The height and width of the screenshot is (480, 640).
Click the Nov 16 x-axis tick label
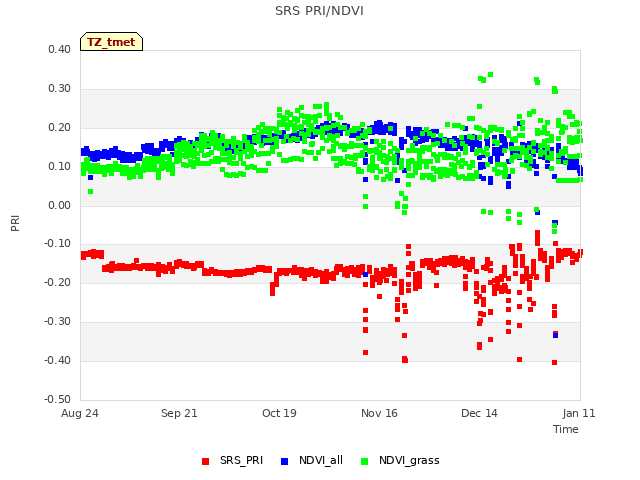tap(379, 413)
